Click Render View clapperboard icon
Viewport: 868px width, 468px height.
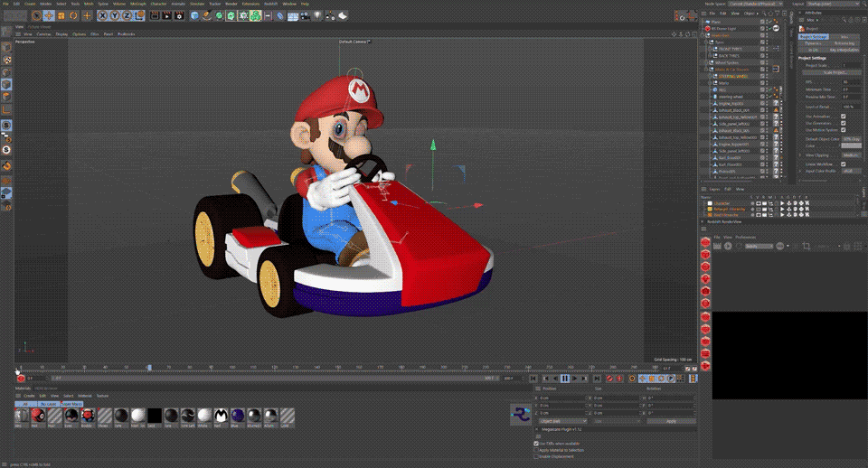pos(155,15)
